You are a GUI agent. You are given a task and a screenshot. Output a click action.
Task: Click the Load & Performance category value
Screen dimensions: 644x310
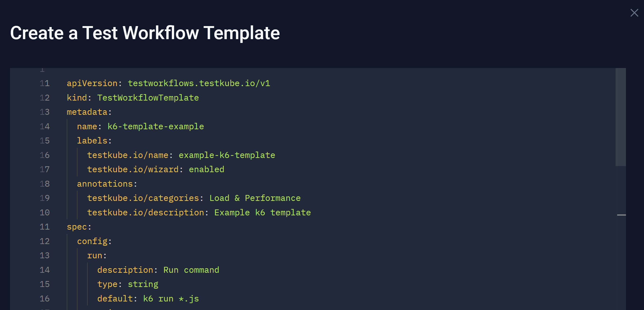255,198
